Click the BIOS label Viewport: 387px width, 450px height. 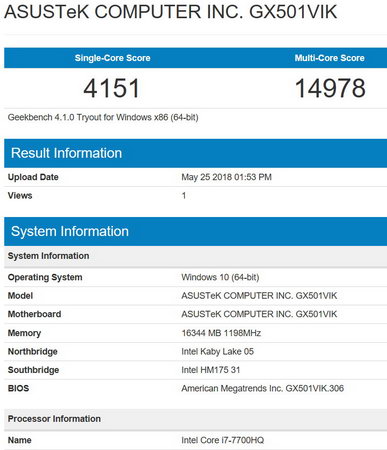18,388
